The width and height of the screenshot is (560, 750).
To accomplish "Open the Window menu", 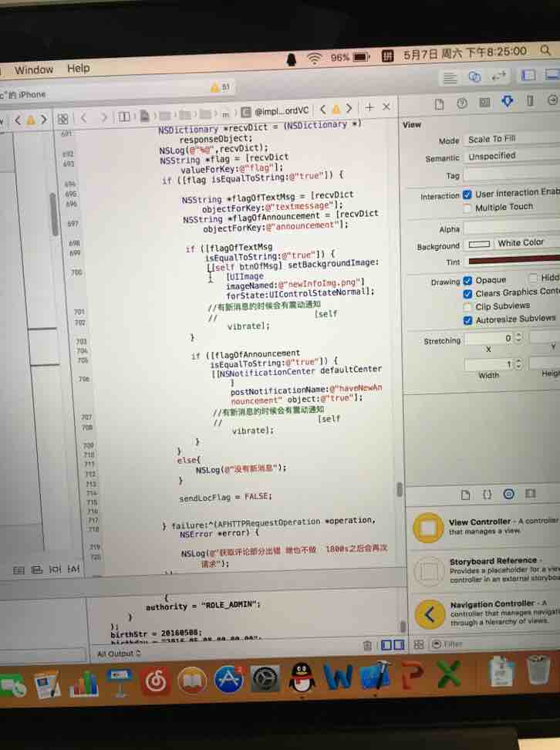I will (34, 69).
